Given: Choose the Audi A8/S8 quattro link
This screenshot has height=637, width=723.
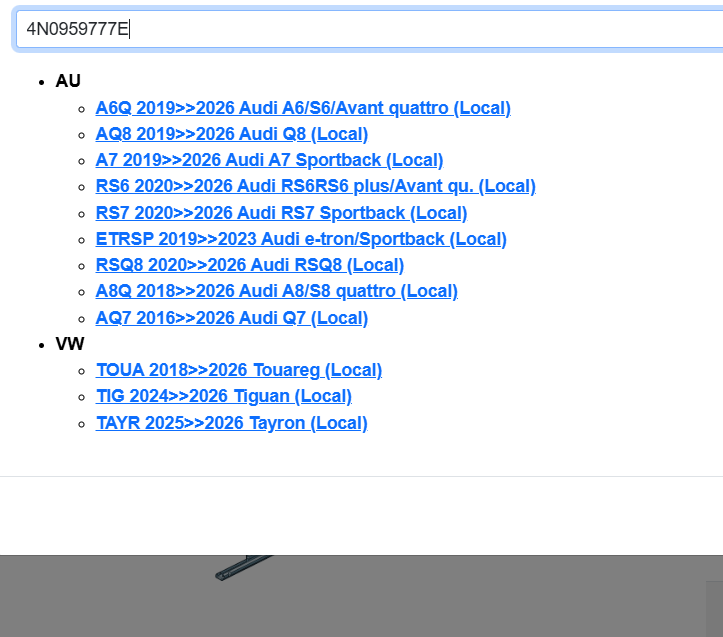Looking at the screenshot, I should click(276, 291).
